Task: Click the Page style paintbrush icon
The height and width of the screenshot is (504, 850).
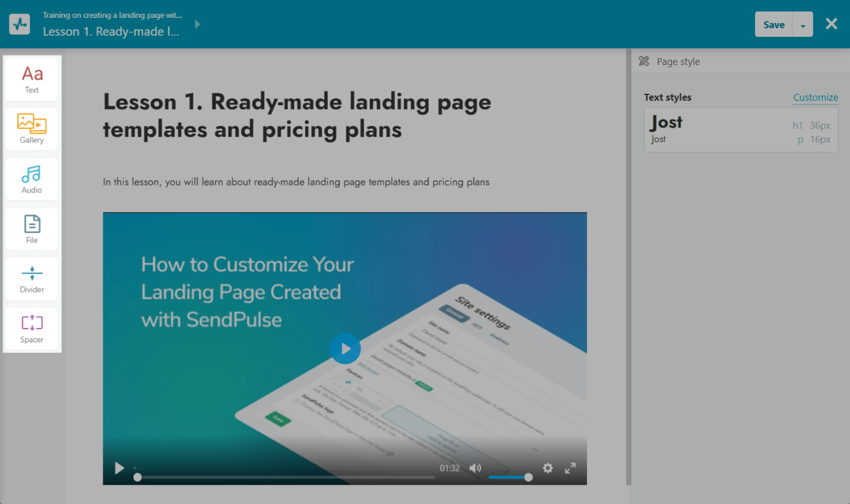Action: tap(644, 61)
